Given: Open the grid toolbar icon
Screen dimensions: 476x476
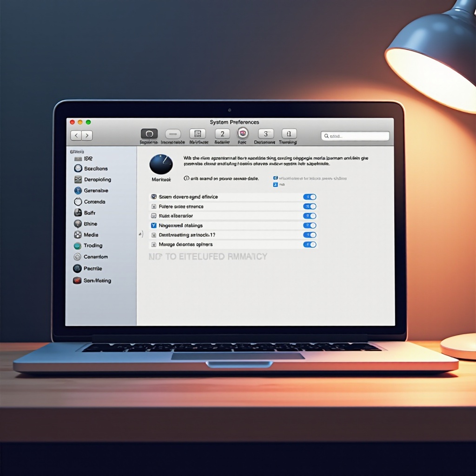Looking at the screenshot, I should [x=198, y=133].
